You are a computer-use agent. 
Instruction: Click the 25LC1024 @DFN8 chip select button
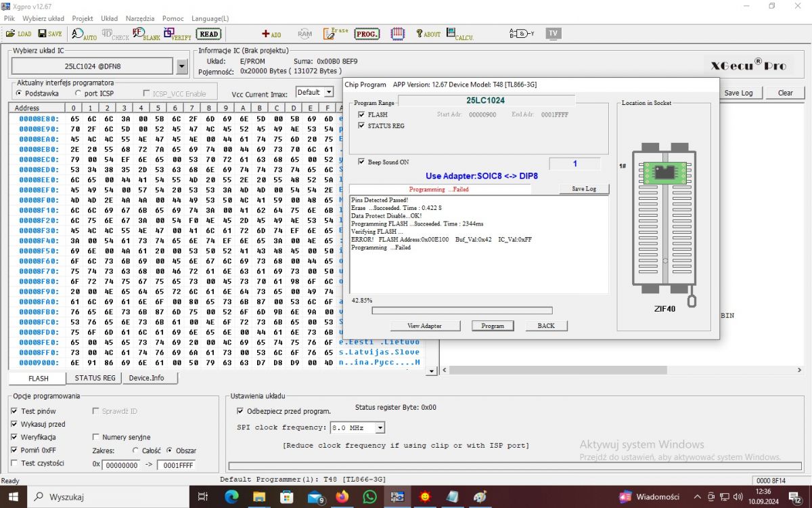point(92,66)
